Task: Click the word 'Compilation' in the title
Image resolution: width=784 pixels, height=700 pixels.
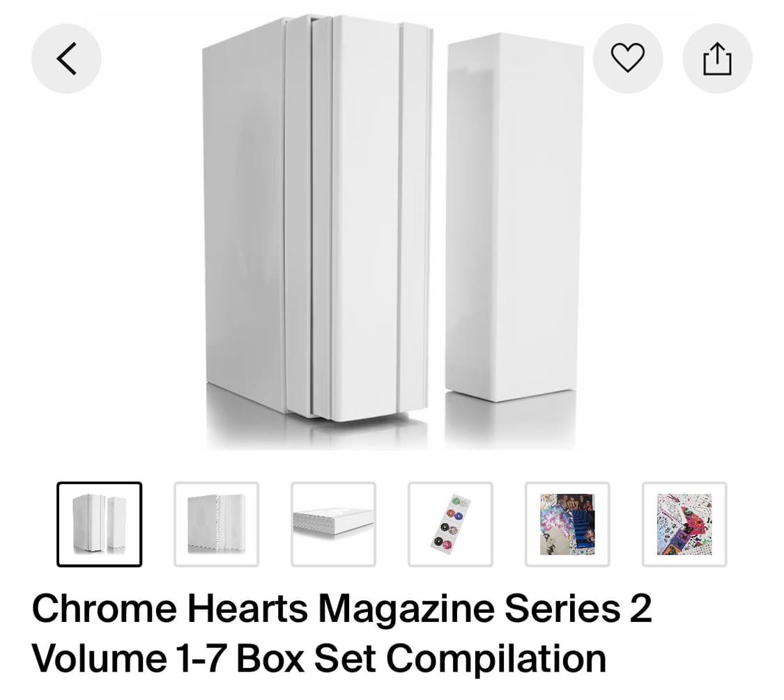Action: [496, 658]
